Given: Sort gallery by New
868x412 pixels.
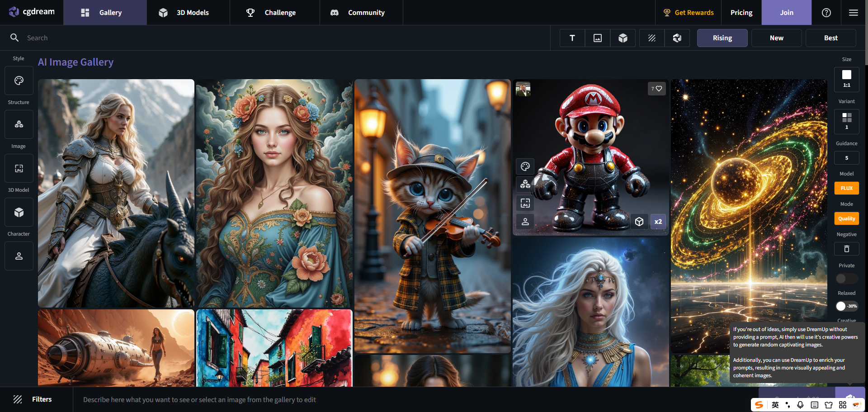Looking at the screenshot, I should [x=776, y=38].
